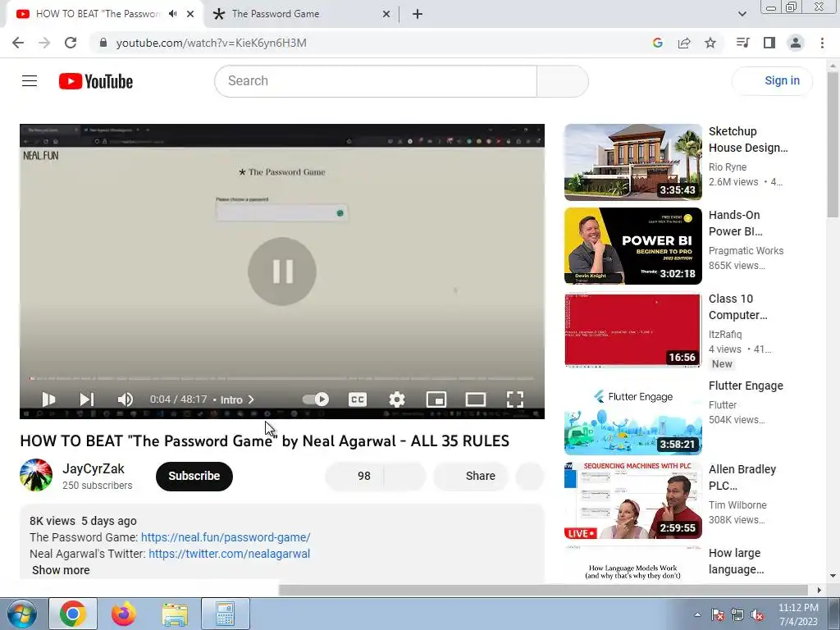Screen dimensions: 840x630
Task: Open the tab search dropdown arrow
Action: coord(742,14)
